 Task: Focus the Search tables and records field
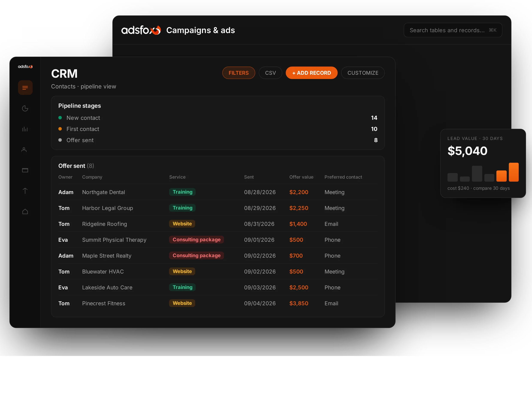coord(453,30)
